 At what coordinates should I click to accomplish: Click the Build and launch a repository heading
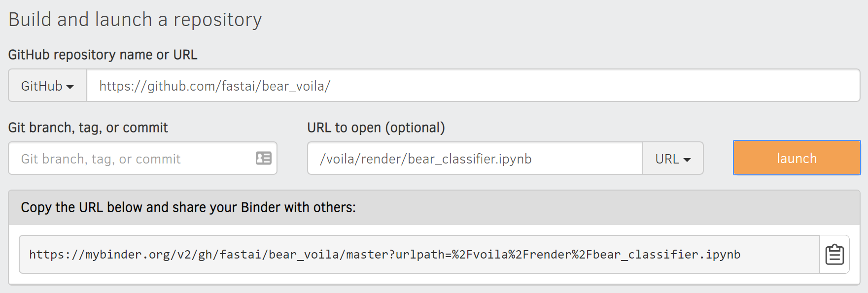click(135, 19)
